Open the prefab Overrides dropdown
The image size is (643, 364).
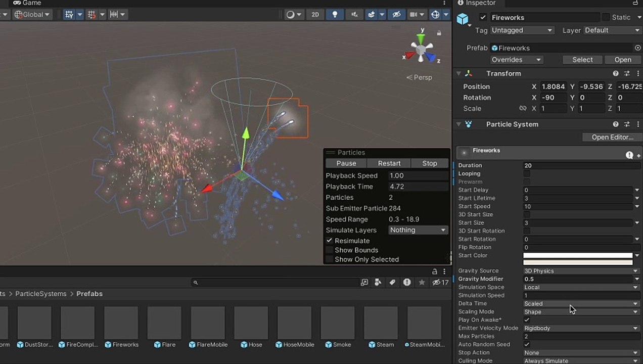pyautogui.click(x=516, y=60)
